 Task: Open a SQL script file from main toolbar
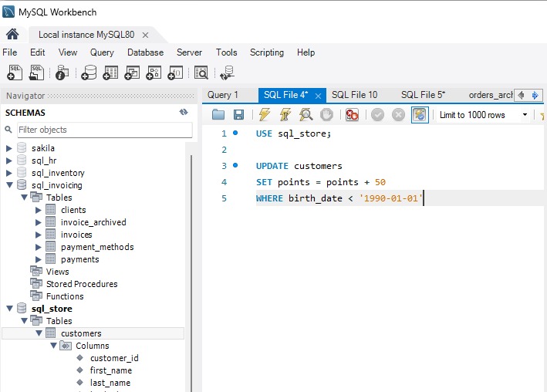click(37, 73)
